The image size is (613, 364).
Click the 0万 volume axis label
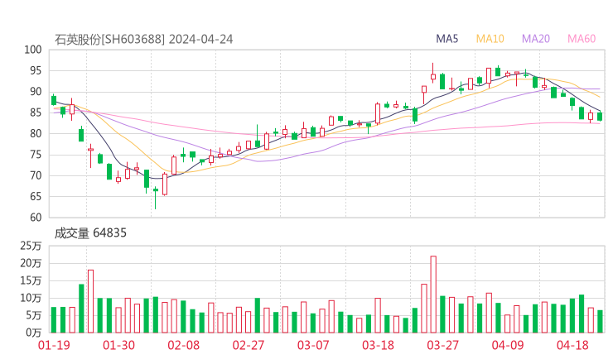coord(33,333)
